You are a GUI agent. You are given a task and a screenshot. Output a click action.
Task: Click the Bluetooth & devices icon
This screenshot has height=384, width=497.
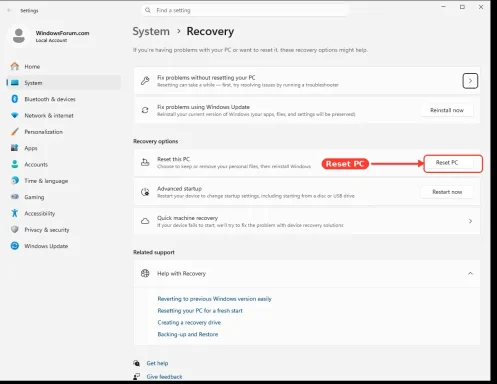(x=15, y=99)
